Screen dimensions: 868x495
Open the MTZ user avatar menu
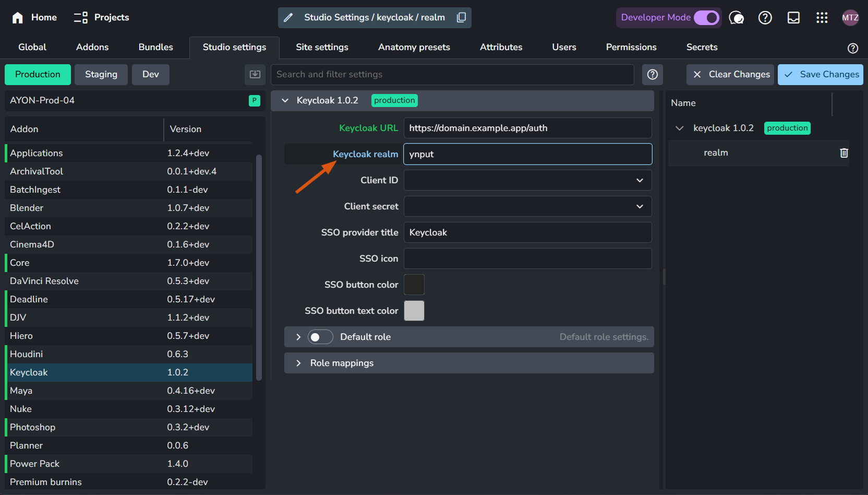coord(850,18)
